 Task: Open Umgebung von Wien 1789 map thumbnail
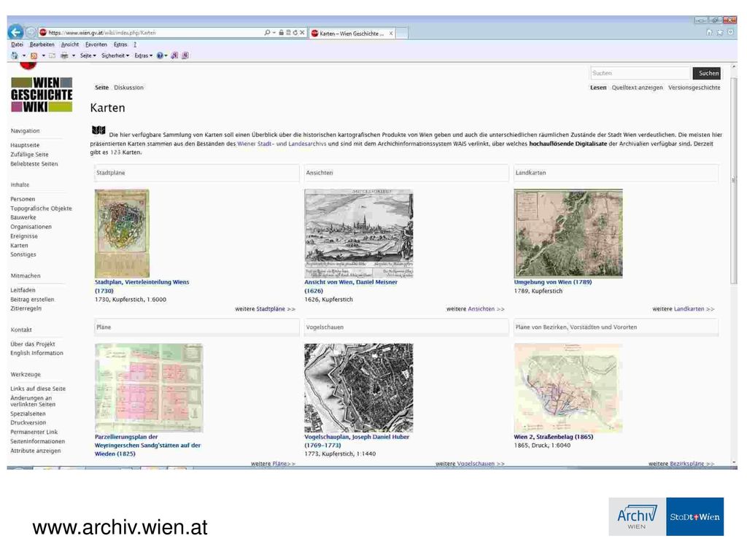[x=568, y=233]
